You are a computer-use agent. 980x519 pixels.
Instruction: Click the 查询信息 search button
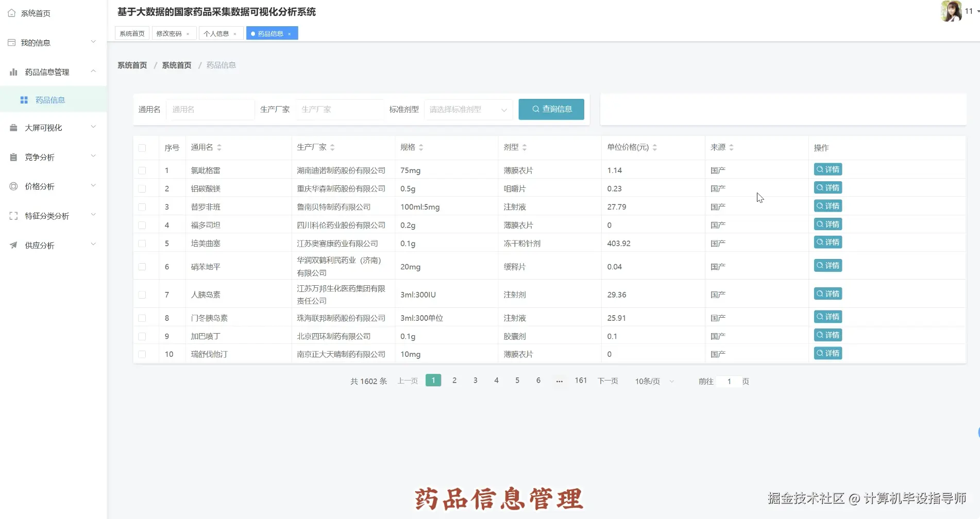point(551,109)
